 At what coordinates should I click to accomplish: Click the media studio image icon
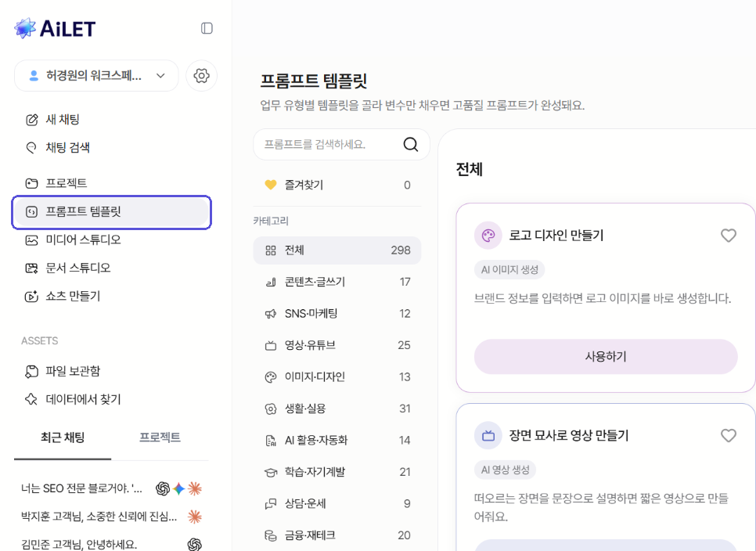coord(32,239)
